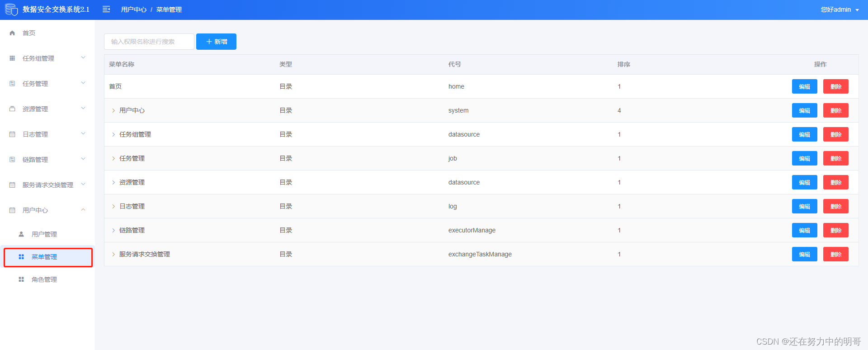Open 用户管理 submenu item

47,234
